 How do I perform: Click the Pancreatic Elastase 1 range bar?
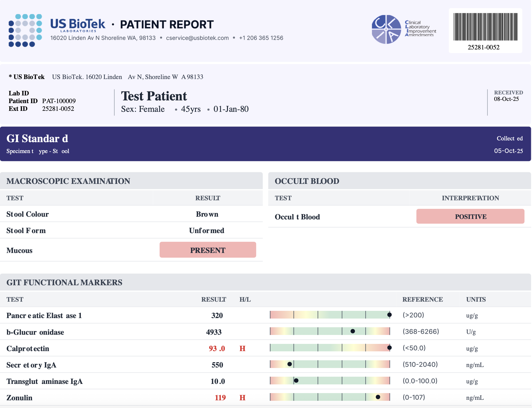[x=330, y=315]
